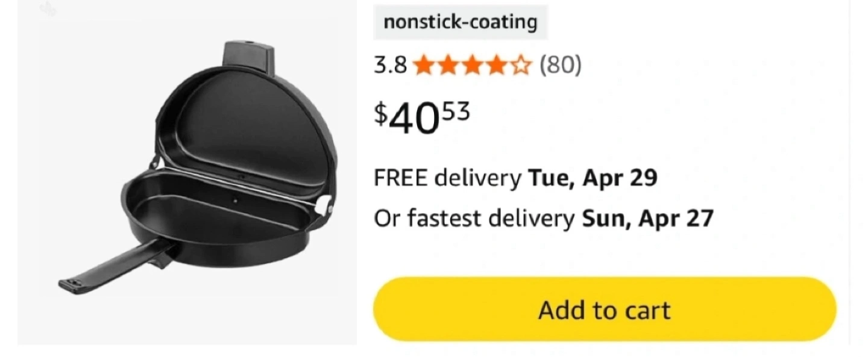Click the third orange rating star
The width and height of the screenshot is (868, 357).
[472, 65]
